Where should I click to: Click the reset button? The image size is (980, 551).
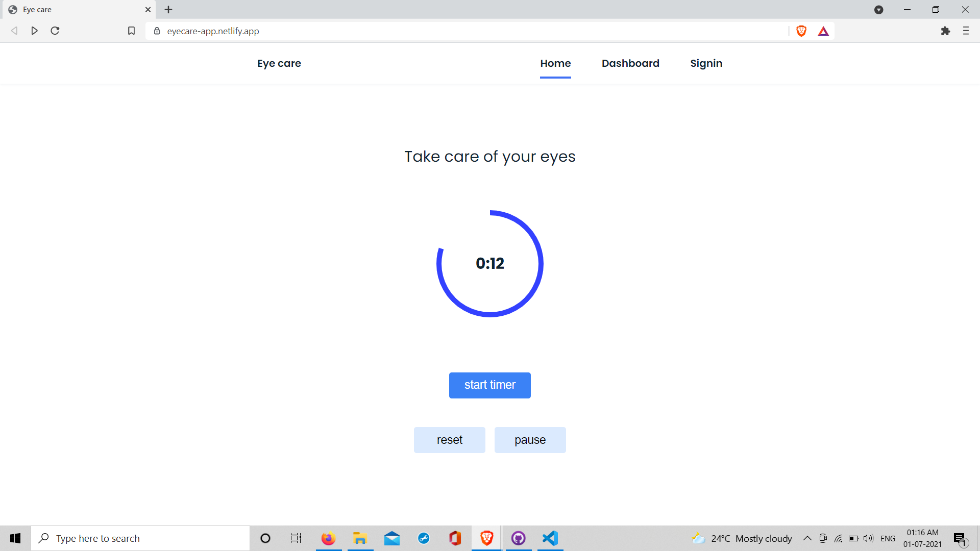point(449,440)
